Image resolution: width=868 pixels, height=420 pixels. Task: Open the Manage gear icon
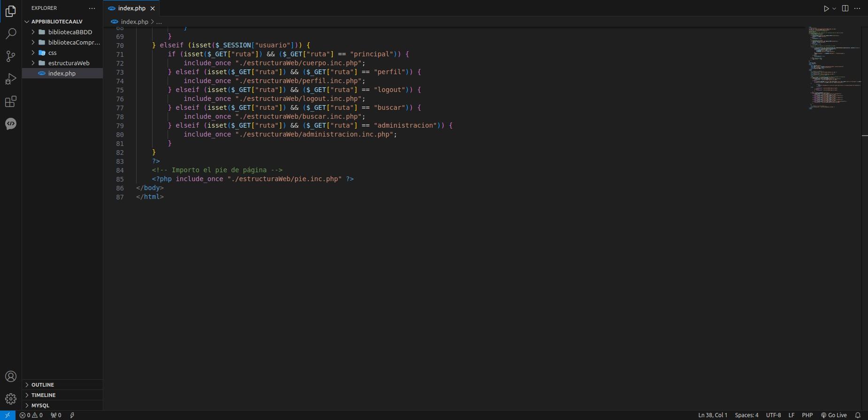coord(10,399)
